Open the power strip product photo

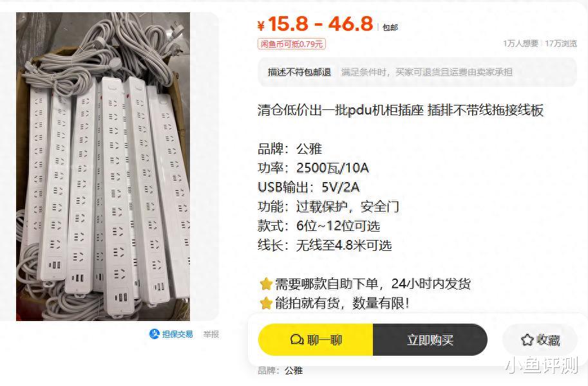pyautogui.click(x=103, y=167)
